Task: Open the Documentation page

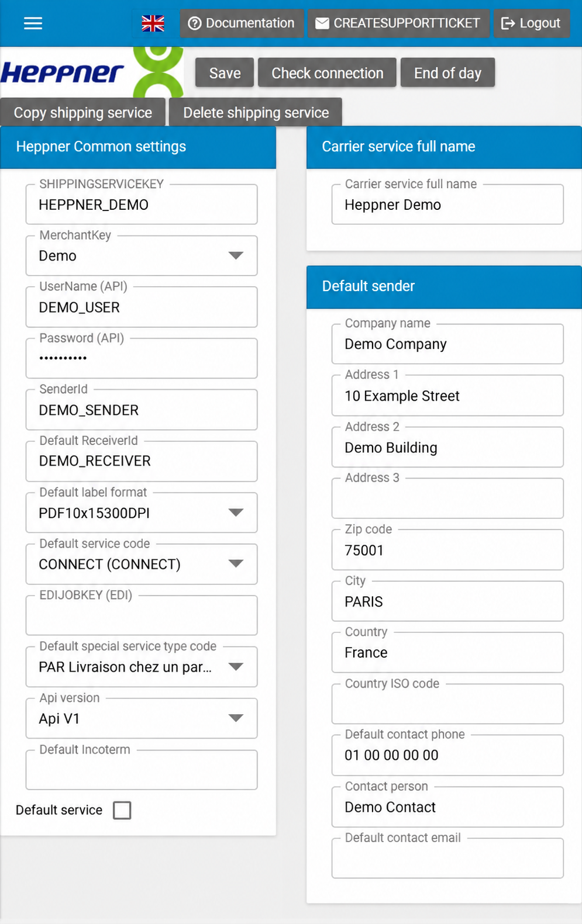Action: [242, 23]
